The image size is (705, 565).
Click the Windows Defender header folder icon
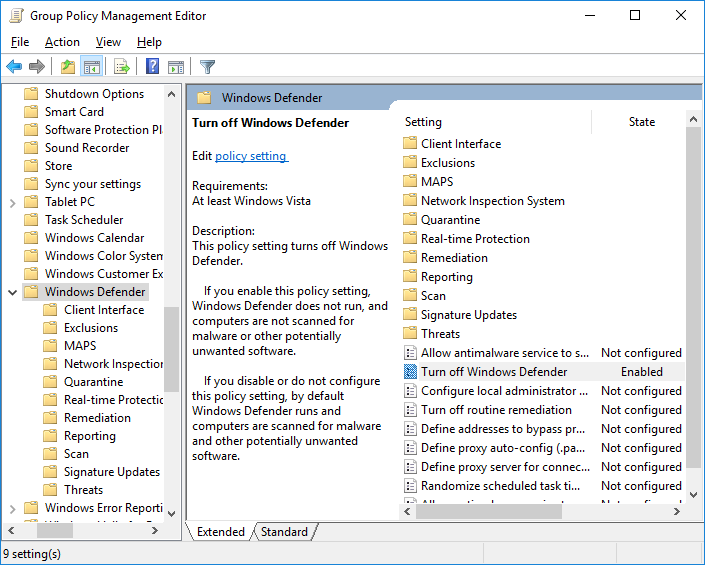tap(204, 98)
